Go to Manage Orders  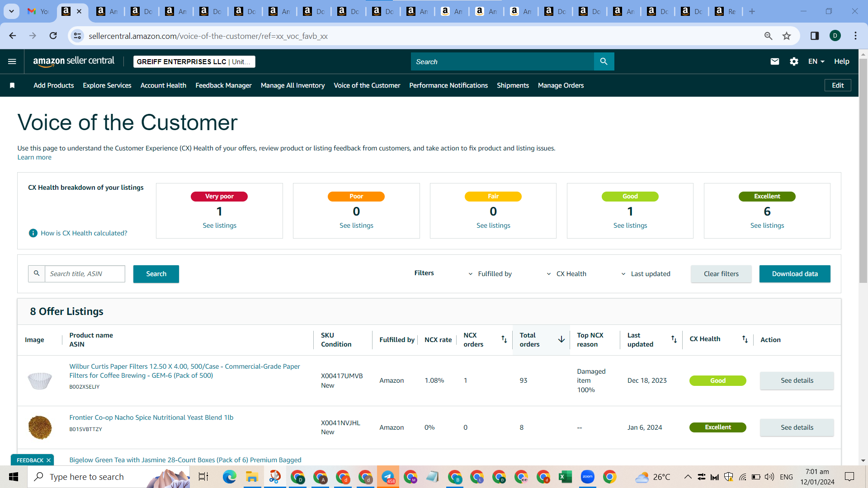tap(561, 85)
